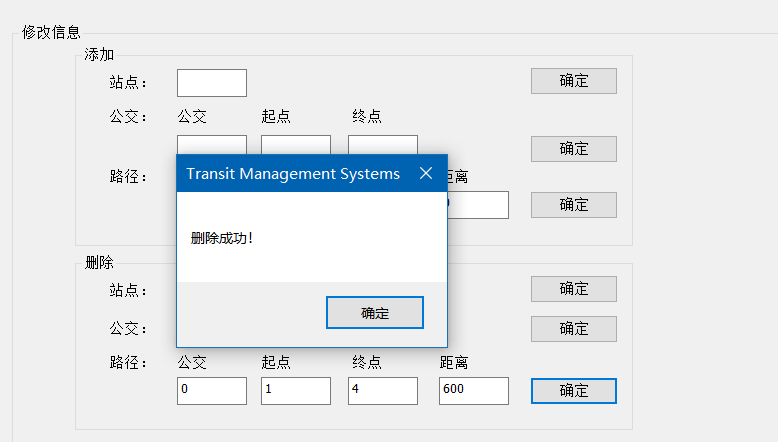Click the 公交 field in 添加 公交 row

(x=212, y=144)
